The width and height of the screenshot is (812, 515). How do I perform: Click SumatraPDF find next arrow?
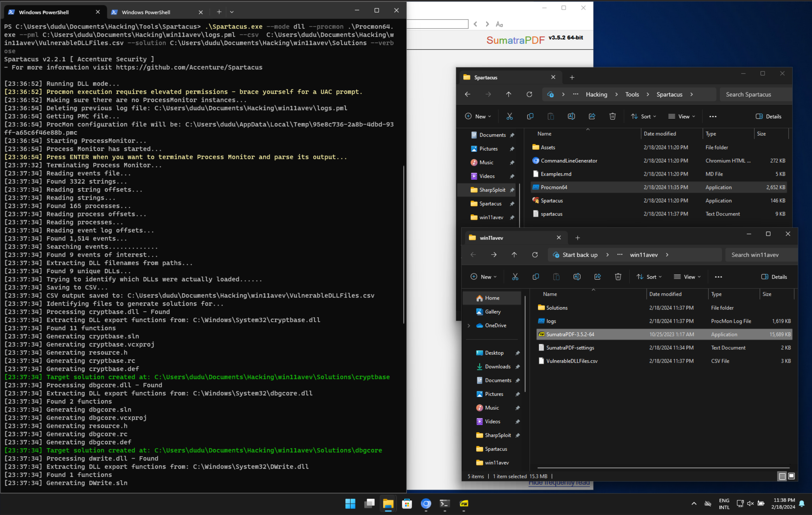click(x=487, y=24)
